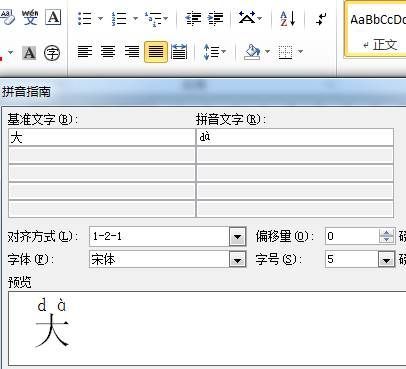The height and width of the screenshot is (369, 406).
Task: Increase the paragraph indent
Action: click(216, 19)
